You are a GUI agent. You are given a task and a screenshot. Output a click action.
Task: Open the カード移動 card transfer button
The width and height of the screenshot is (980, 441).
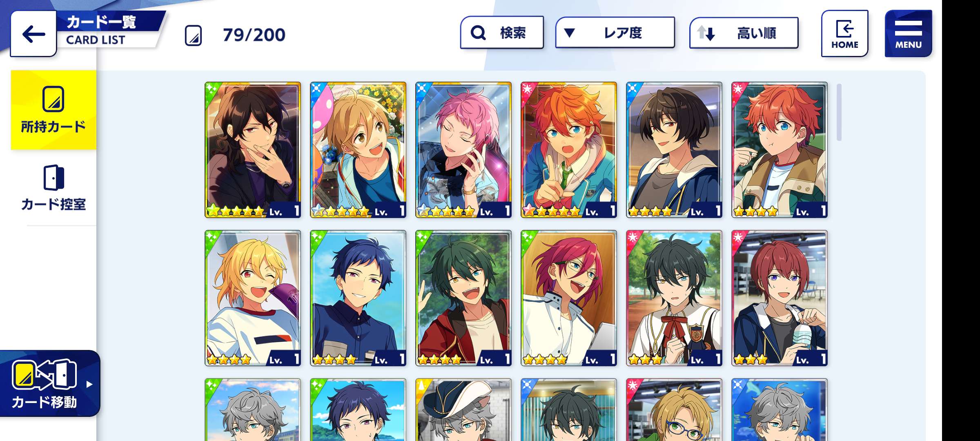tap(49, 383)
